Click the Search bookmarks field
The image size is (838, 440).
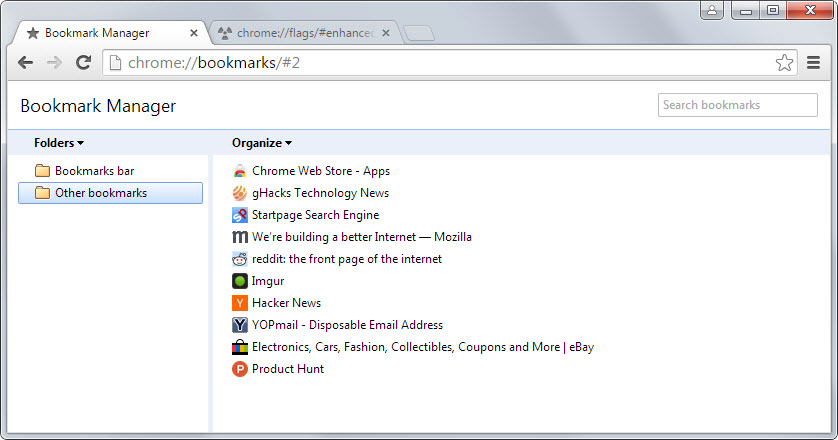pyautogui.click(x=738, y=105)
